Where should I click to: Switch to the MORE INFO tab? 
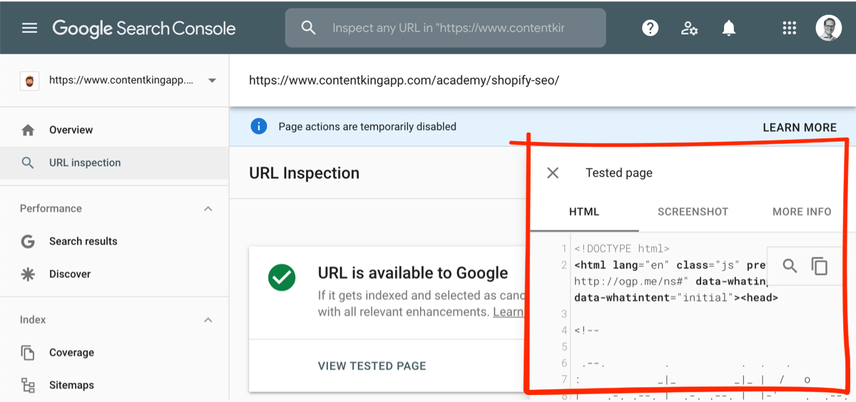[x=801, y=212]
